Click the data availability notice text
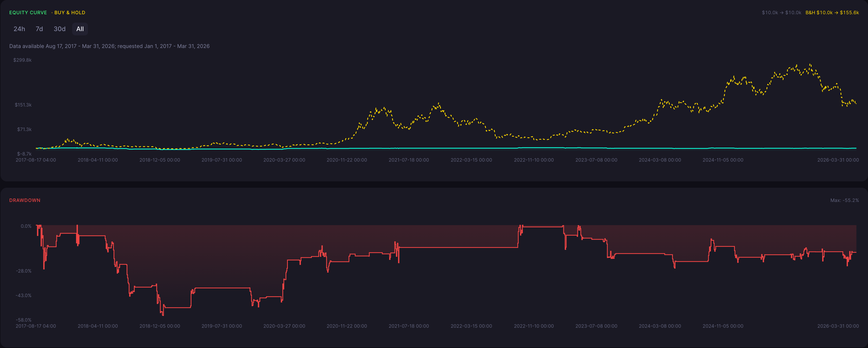Image resolution: width=868 pixels, height=348 pixels. pyautogui.click(x=109, y=46)
